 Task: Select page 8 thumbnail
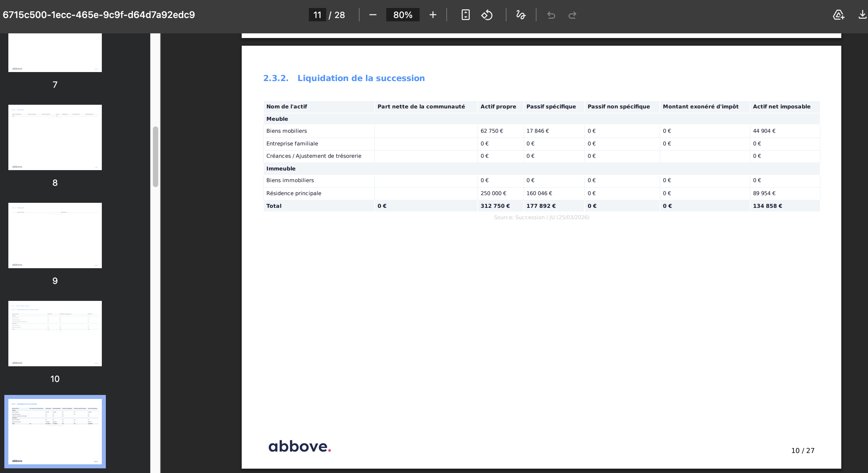click(x=55, y=137)
